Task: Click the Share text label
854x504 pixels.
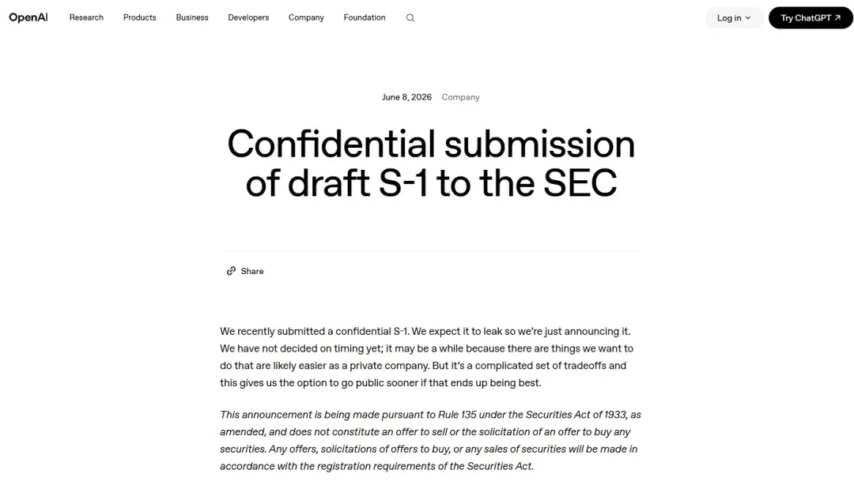Action: point(252,271)
